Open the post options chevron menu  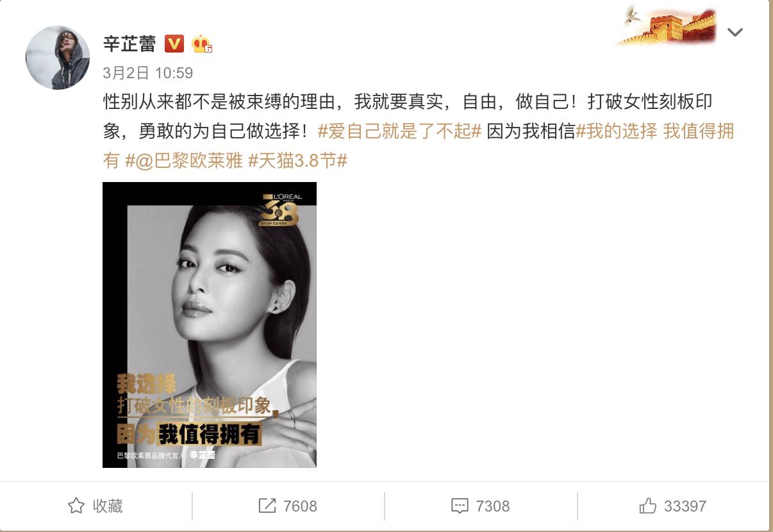(x=735, y=32)
